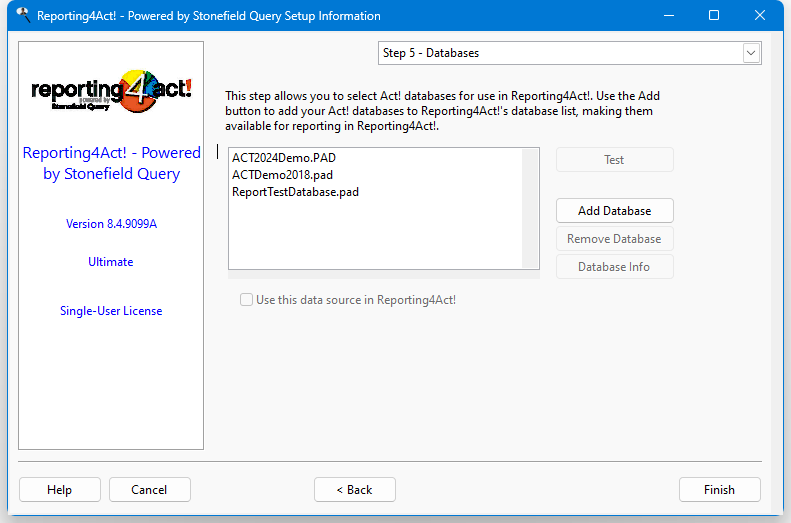
Task: Close the Setup Information window
Action: point(760,16)
